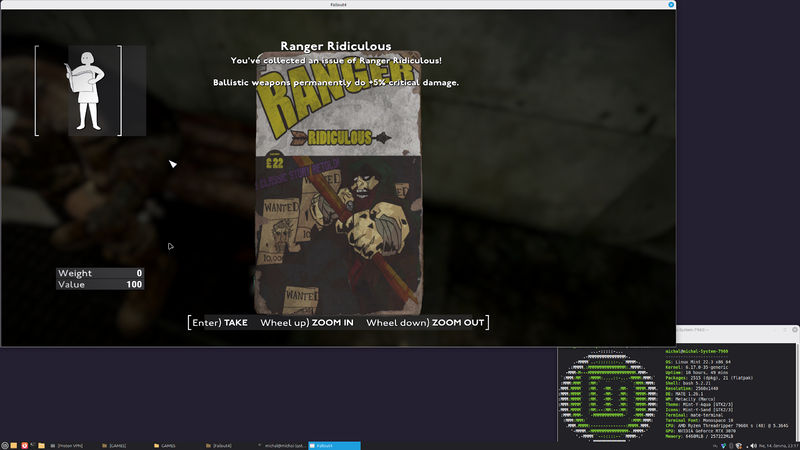
Task: Click the 'DE: MATE' line in terminal
Action: [684, 394]
